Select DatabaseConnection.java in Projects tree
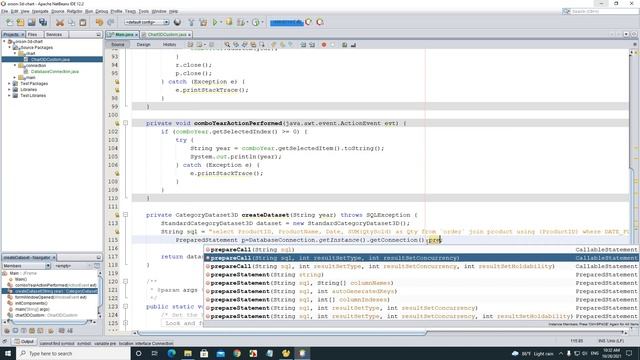The image size is (640, 360). [55, 71]
